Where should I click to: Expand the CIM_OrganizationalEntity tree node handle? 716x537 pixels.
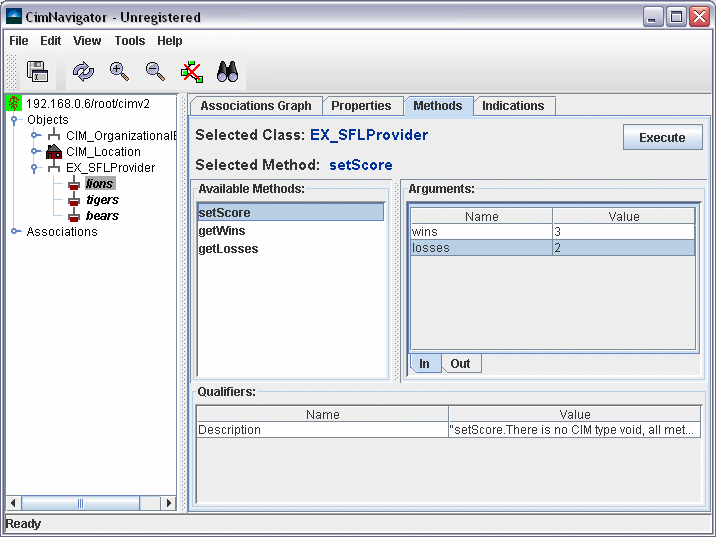pos(35,136)
